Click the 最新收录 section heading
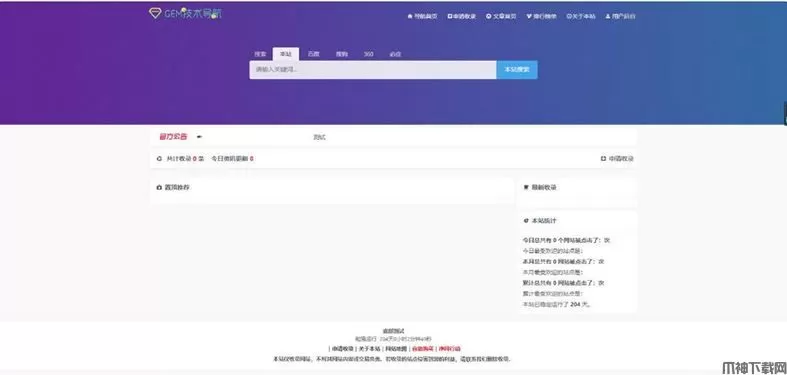The height and width of the screenshot is (375, 787). (x=544, y=187)
